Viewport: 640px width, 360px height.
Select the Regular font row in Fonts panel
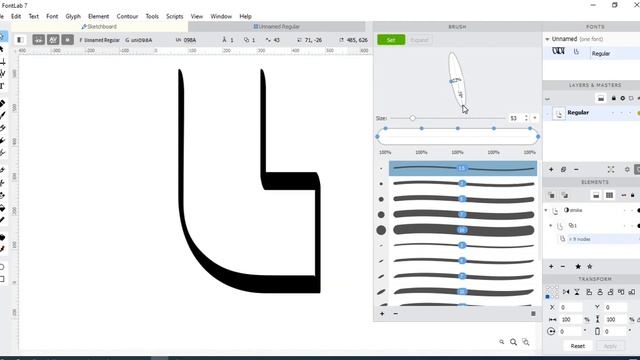pyautogui.click(x=591, y=53)
